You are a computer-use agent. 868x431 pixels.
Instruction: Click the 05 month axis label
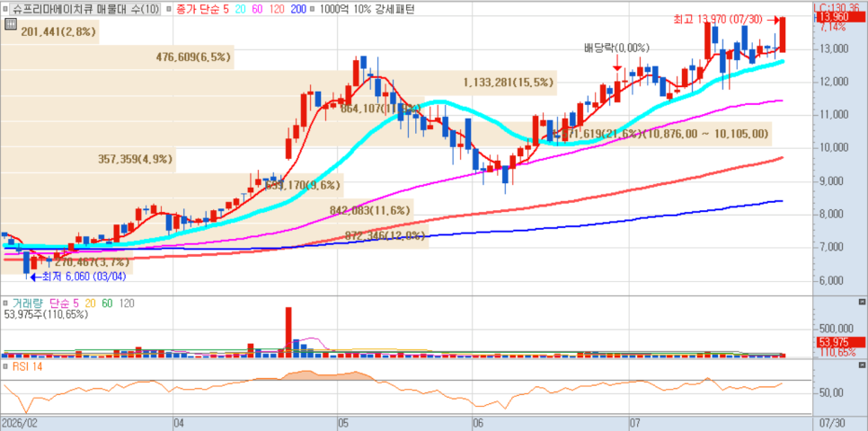pos(344,423)
